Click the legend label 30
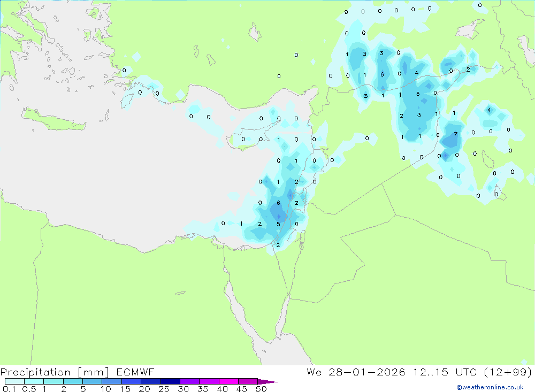 pyautogui.click(x=184, y=389)
